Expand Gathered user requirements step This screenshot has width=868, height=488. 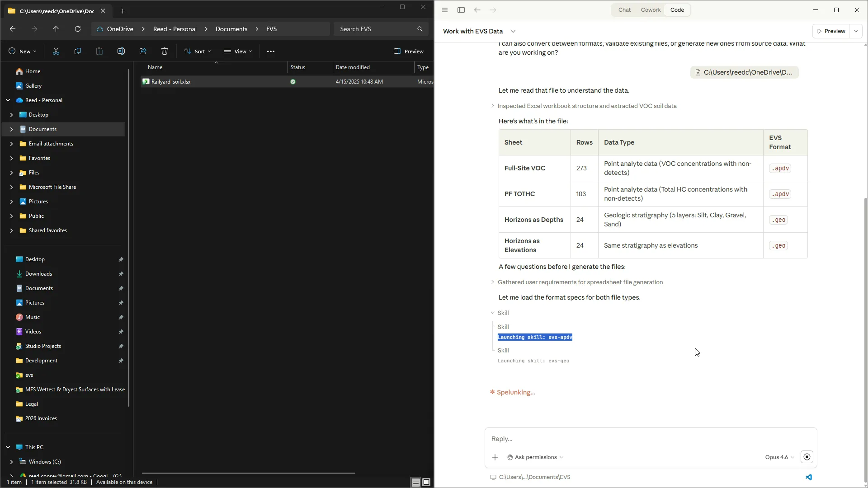pyautogui.click(x=493, y=282)
